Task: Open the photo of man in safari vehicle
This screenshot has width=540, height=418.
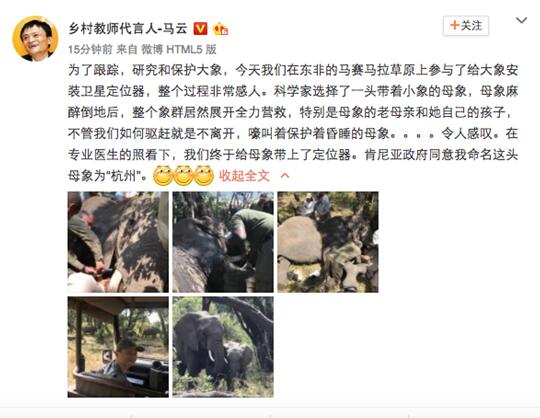Action: [x=118, y=347]
